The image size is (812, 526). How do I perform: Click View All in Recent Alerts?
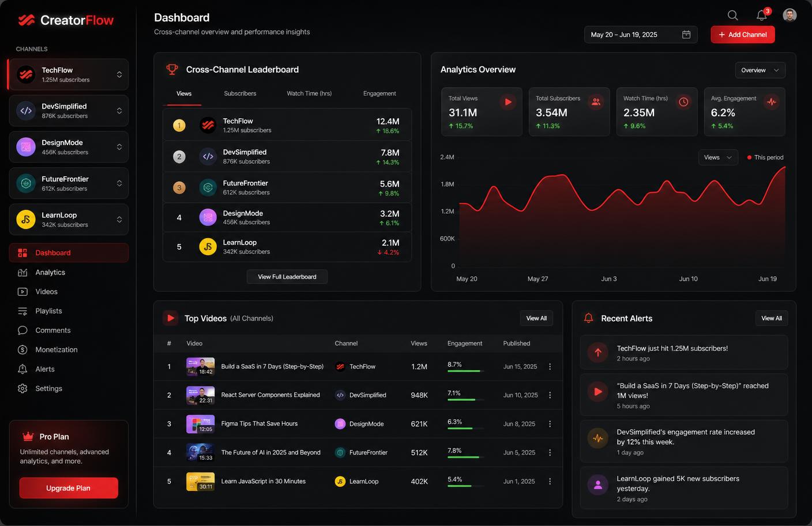[x=772, y=318]
